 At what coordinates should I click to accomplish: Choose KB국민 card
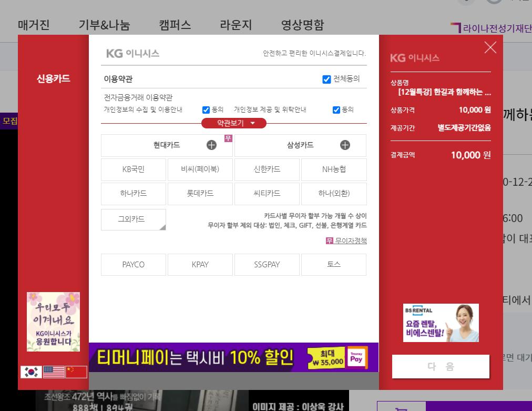click(x=134, y=169)
